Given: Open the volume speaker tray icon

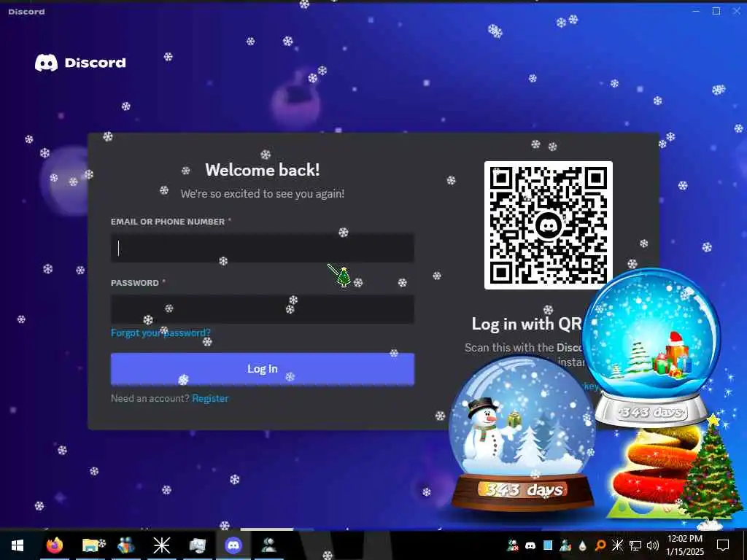Looking at the screenshot, I should point(653,545).
